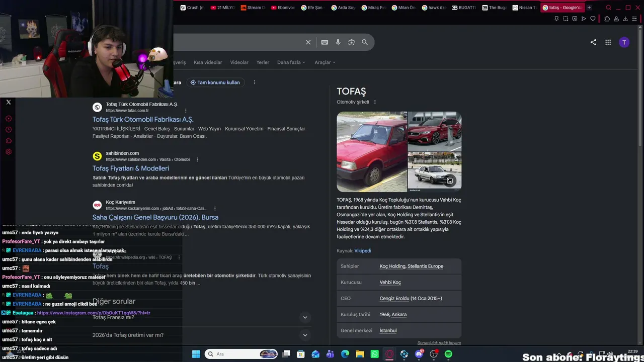Open the Araçlar tools dropdown
The width and height of the screenshot is (644, 362).
point(325,62)
